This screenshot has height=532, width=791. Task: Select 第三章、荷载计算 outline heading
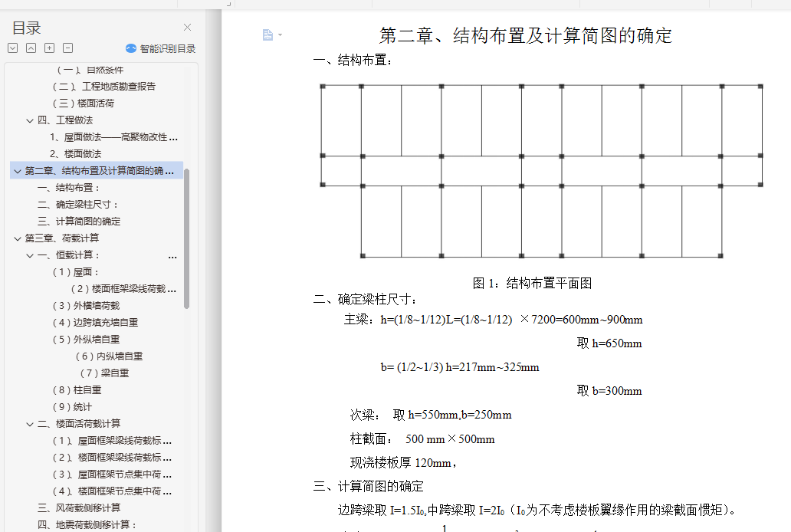pos(62,238)
